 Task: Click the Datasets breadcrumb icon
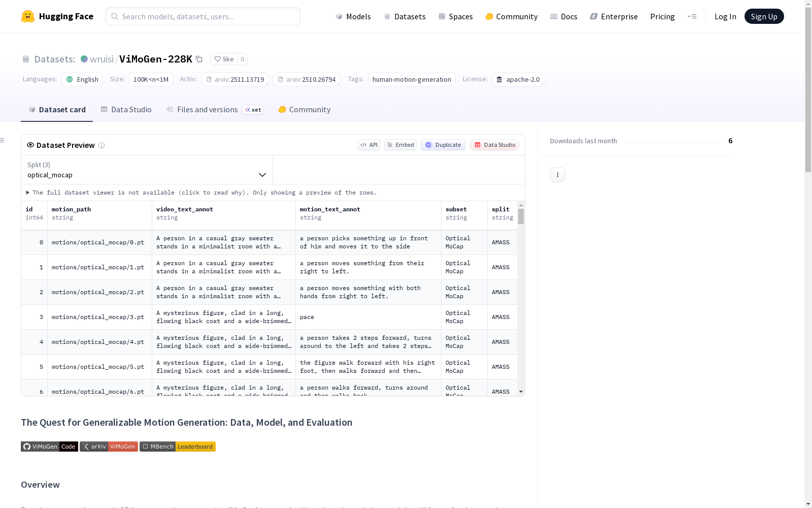[26, 59]
